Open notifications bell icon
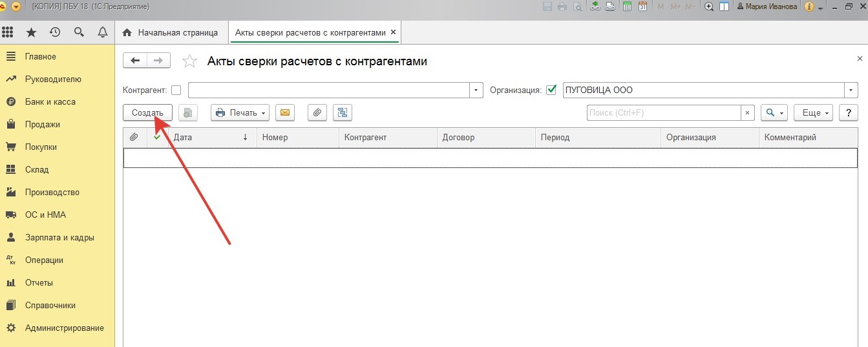This screenshot has width=868, height=347. click(x=102, y=32)
